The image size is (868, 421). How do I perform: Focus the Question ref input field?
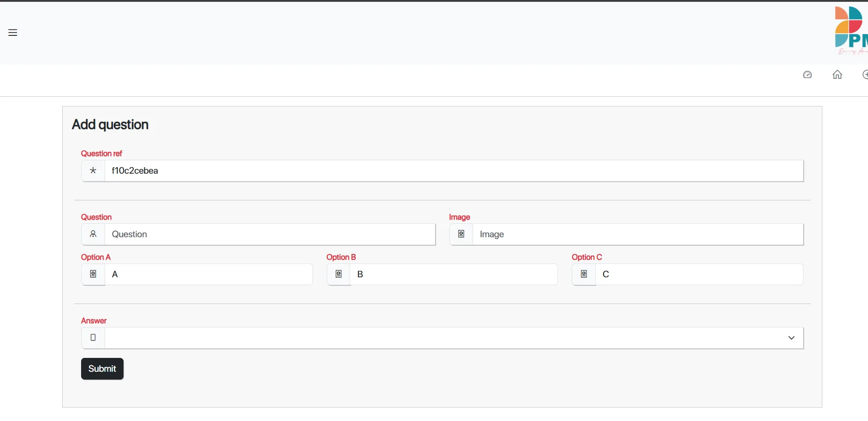(x=453, y=171)
